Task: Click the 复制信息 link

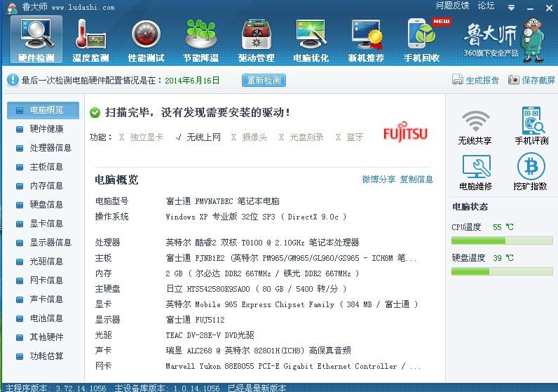Action: (416, 179)
